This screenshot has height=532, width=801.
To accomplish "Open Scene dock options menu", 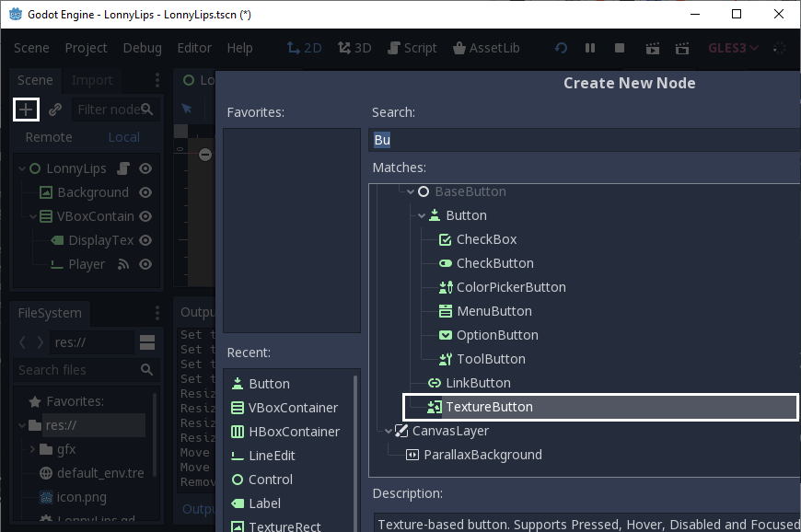I will (x=157, y=80).
